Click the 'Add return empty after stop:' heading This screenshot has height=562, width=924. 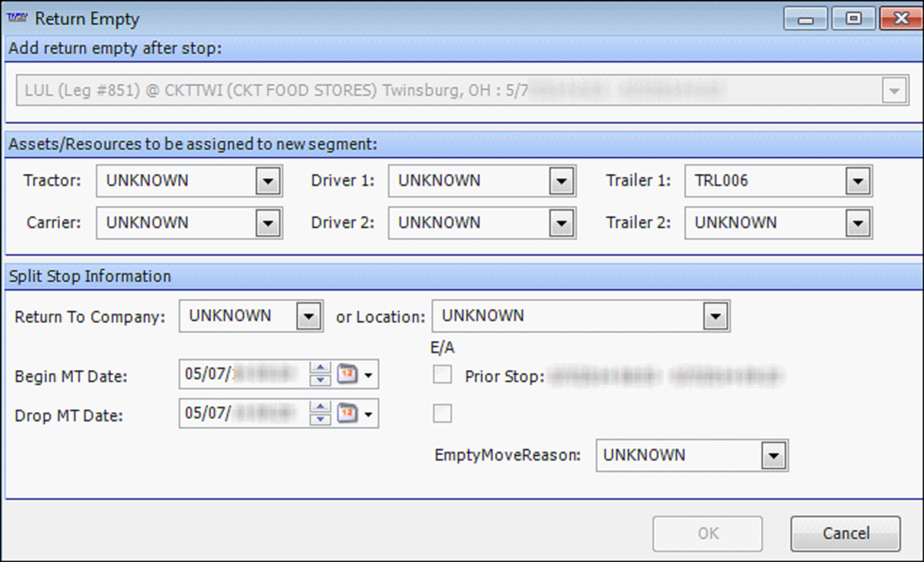pyautogui.click(x=115, y=49)
